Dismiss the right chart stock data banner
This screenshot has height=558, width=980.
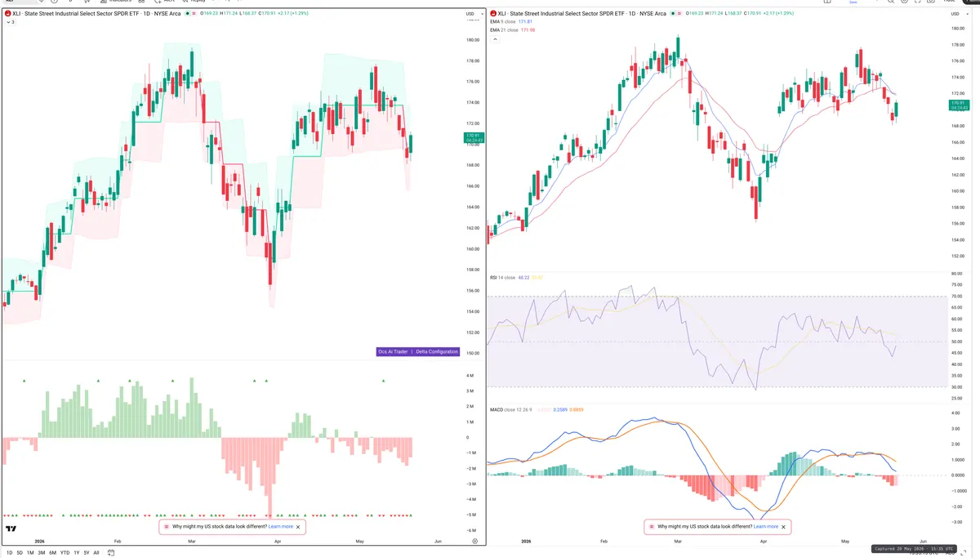[783, 527]
